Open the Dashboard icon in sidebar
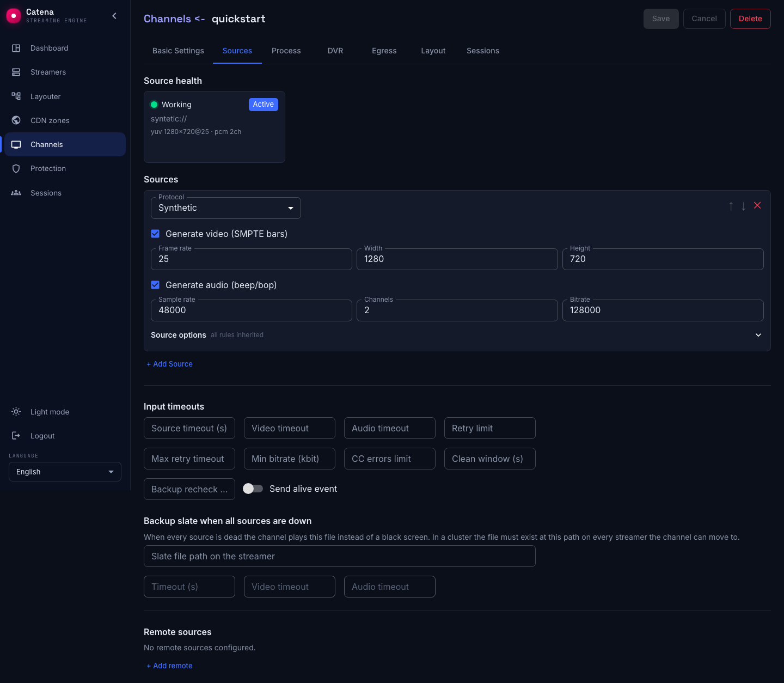Viewport: 784px width, 683px height. pos(16,48)
